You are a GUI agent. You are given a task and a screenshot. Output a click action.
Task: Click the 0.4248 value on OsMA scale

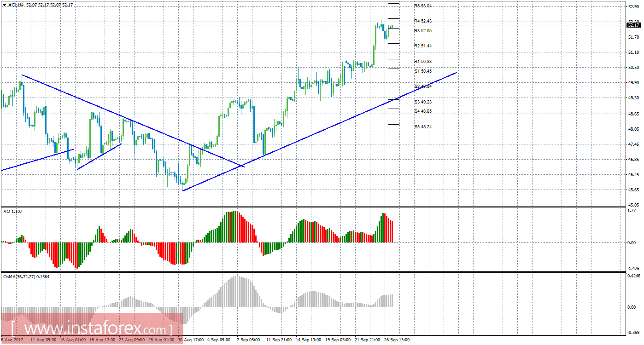coord(634,276)
